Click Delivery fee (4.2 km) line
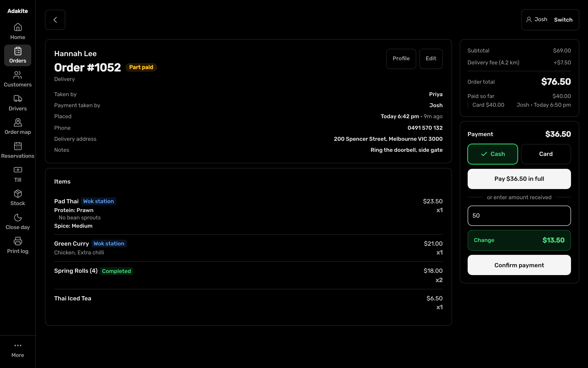 pos(519,63)
